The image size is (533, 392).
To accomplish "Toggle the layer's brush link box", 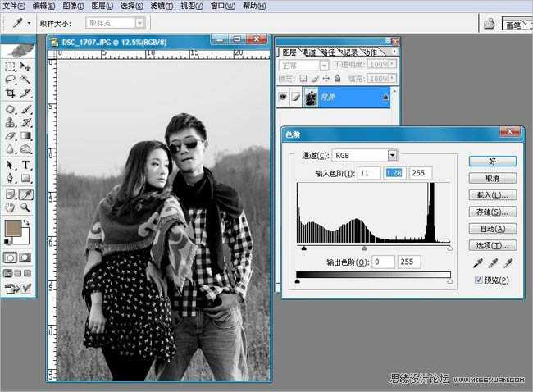I will [296, 98].
